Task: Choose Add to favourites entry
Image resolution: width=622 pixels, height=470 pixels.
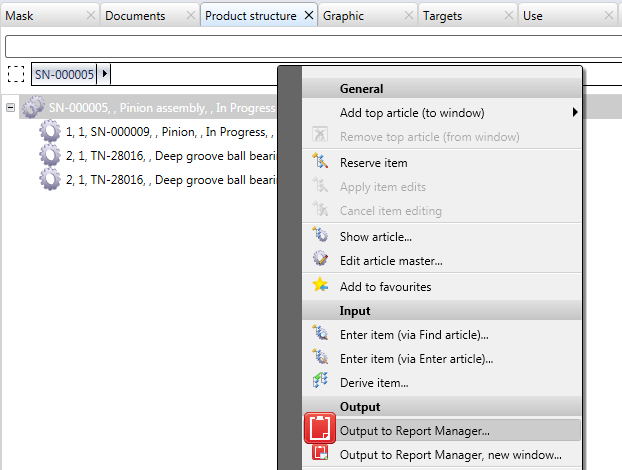Action: click(x=442, y=286)
